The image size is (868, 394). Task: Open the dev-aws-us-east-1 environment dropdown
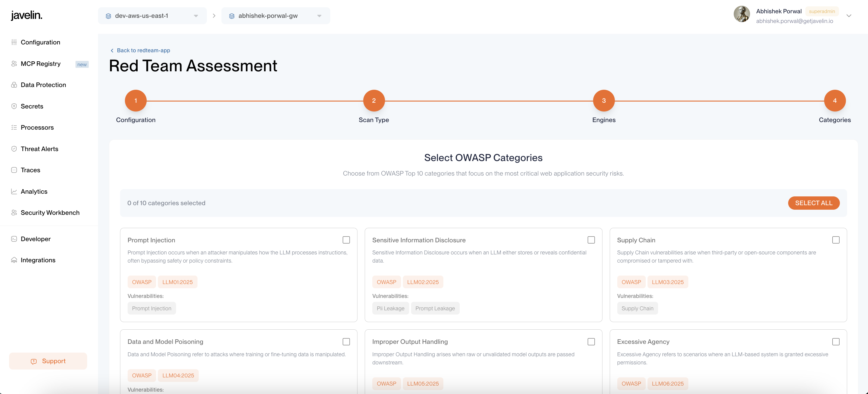click(152, 16)
